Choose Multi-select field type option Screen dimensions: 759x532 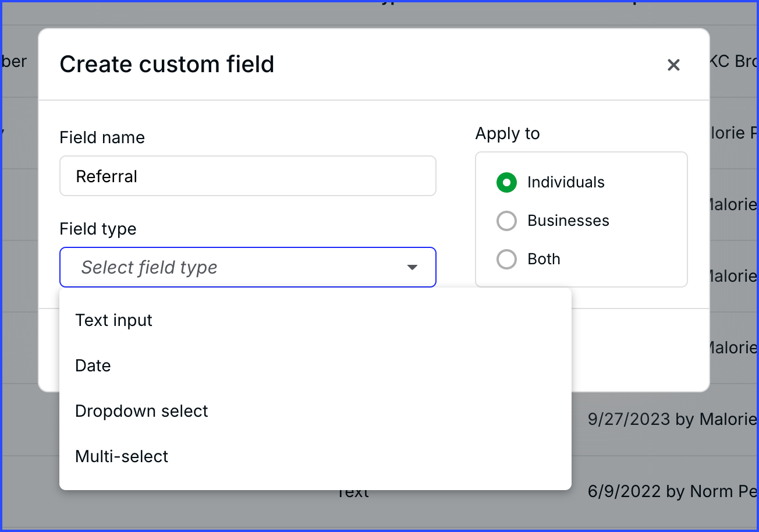[122, 456]
